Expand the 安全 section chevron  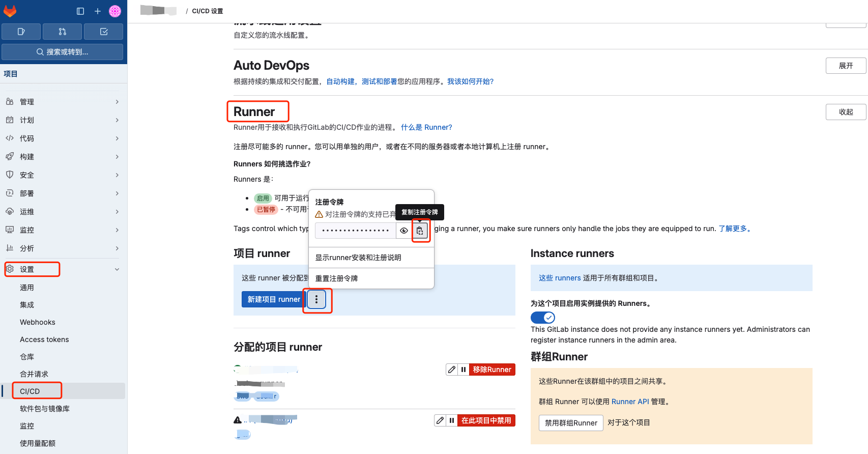117,175
